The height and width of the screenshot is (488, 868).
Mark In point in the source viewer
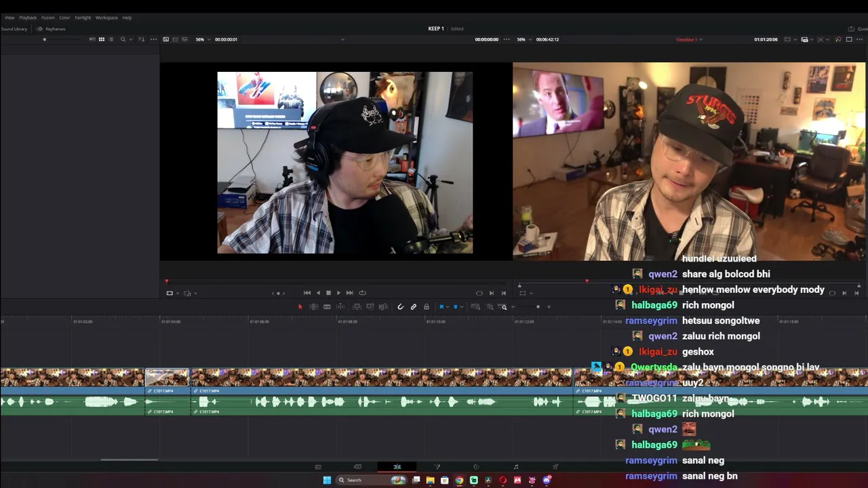tap(492, 293)
